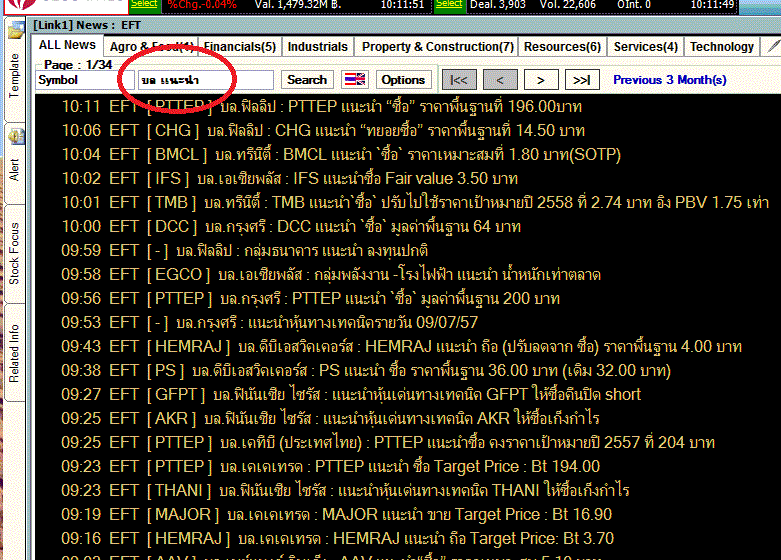781x560 pixels.
Task: Jump to the first news page
Action: [x=459, y=80]
